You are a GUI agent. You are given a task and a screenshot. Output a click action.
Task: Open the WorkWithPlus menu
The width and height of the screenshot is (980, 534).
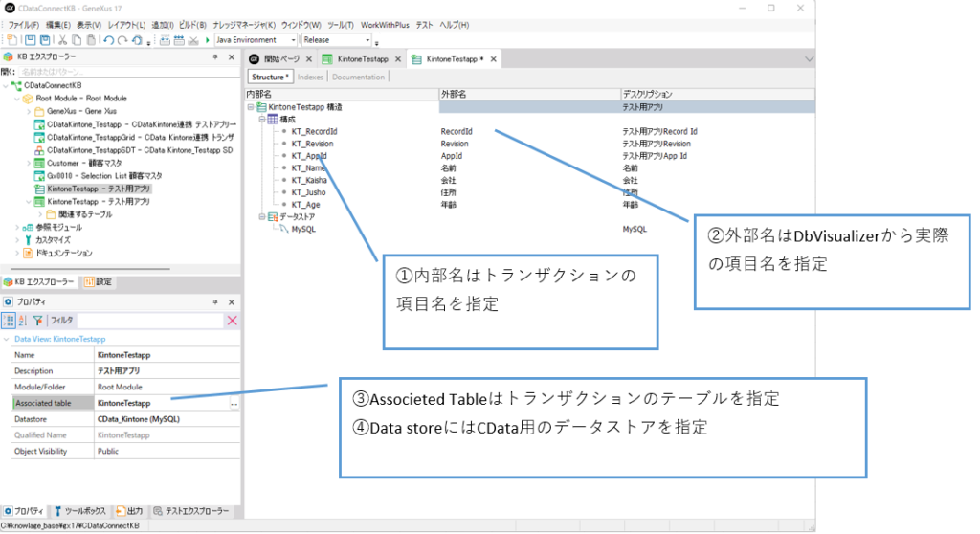click(385, 25)
